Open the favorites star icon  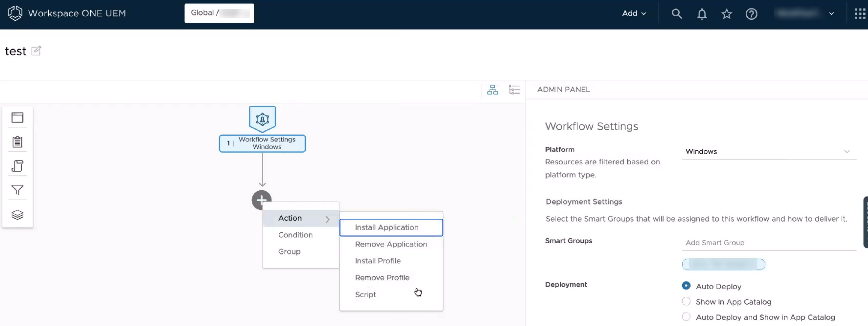tap(726, 14)
